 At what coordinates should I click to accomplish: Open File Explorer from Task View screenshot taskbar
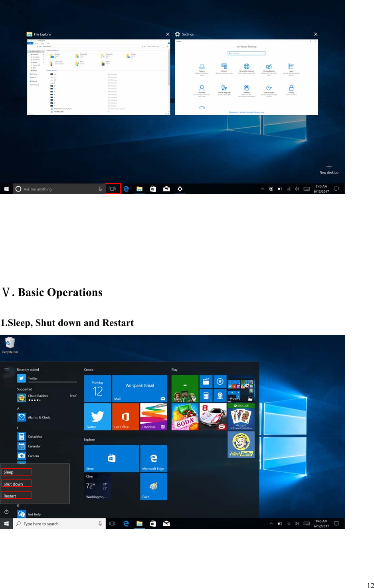140,189
